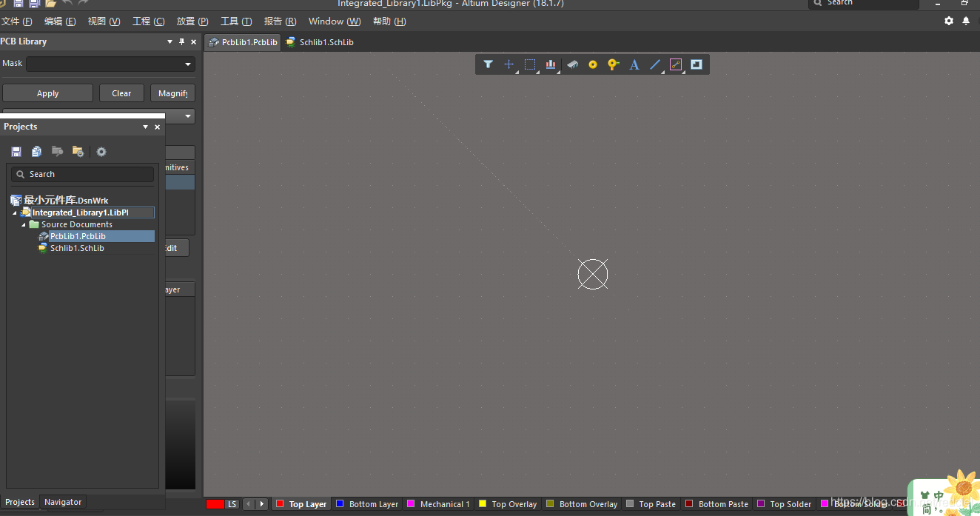Close the Projects panel
Image resolution: width=980 pixels, height=516 pixels.
(157, 127)
